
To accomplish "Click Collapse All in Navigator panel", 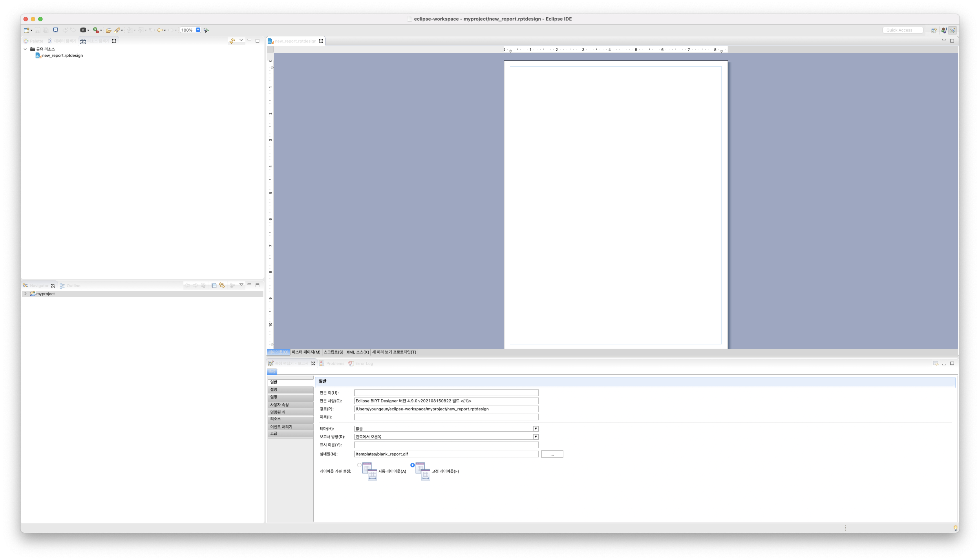I will click(x=214, y=285).
